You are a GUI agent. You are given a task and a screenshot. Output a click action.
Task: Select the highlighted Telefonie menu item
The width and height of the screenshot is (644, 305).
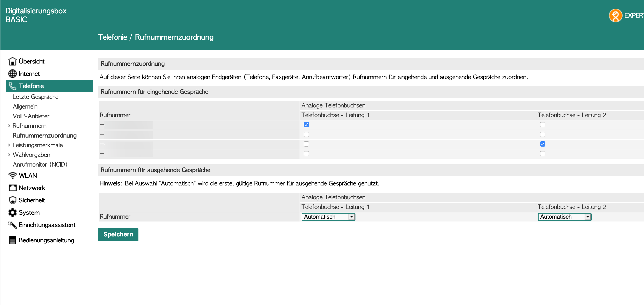(49, 86)
